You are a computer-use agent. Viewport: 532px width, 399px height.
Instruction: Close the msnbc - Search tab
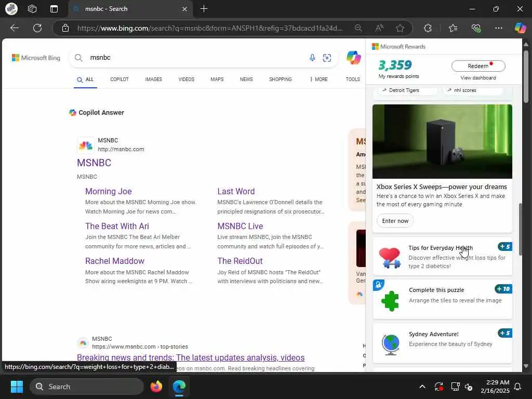click(x=184, y=9)
